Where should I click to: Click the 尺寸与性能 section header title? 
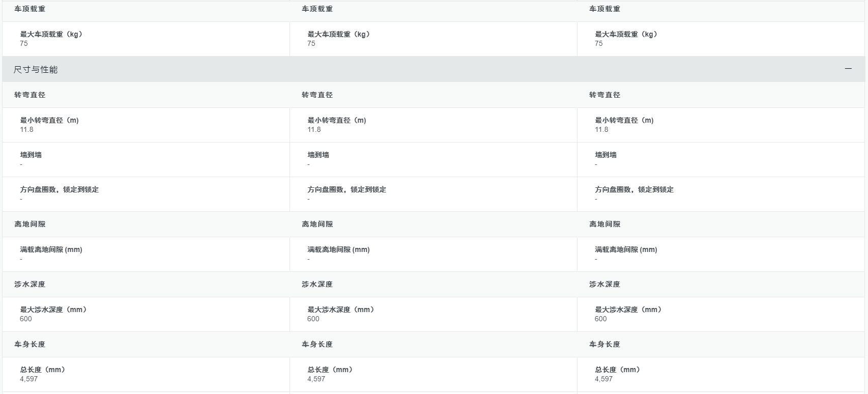(x=36, y=70)
